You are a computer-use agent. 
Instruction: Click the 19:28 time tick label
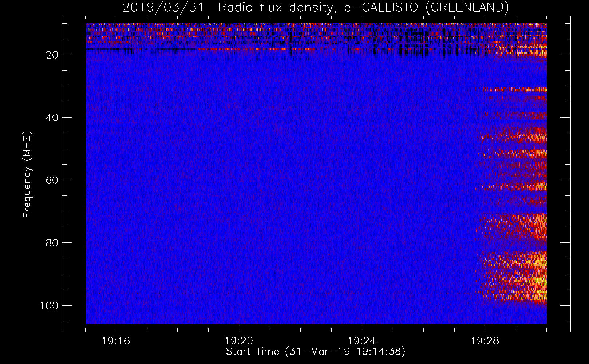pyautogui.click(x=485, y=341)
